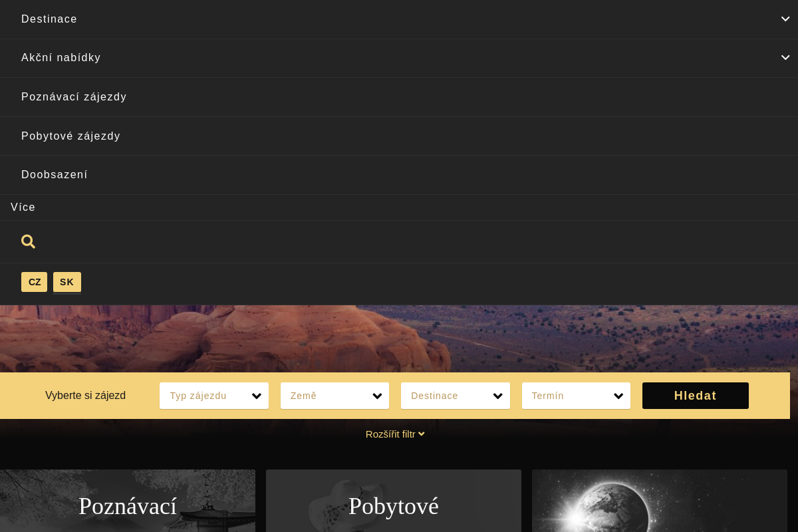The image size is (798, 532).
Task: Open the Termín dropdown
Action: (576, 396)
